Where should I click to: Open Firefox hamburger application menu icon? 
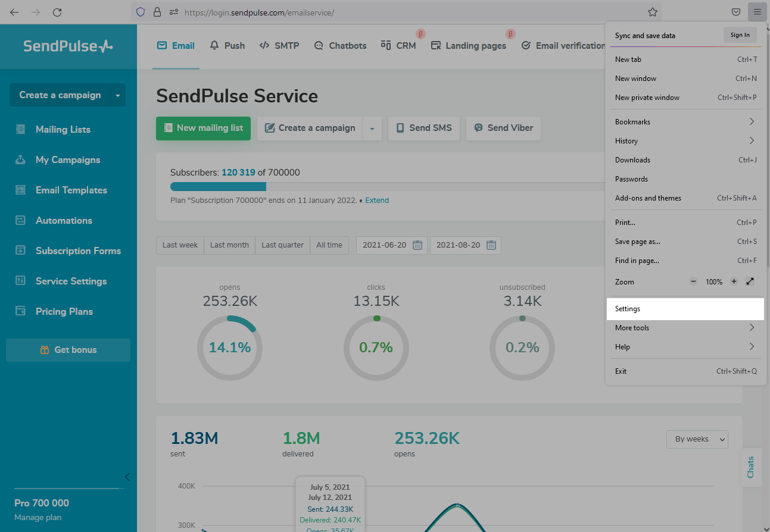[x=757, y=12]
